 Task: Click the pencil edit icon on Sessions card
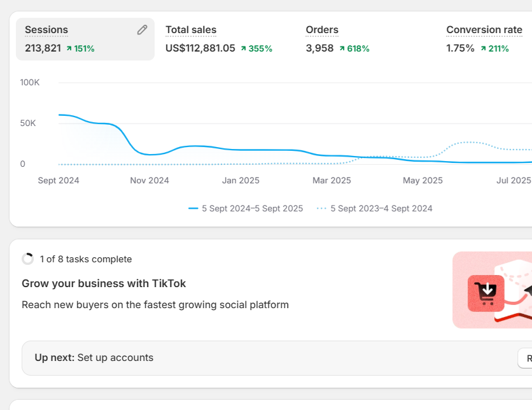142,30
